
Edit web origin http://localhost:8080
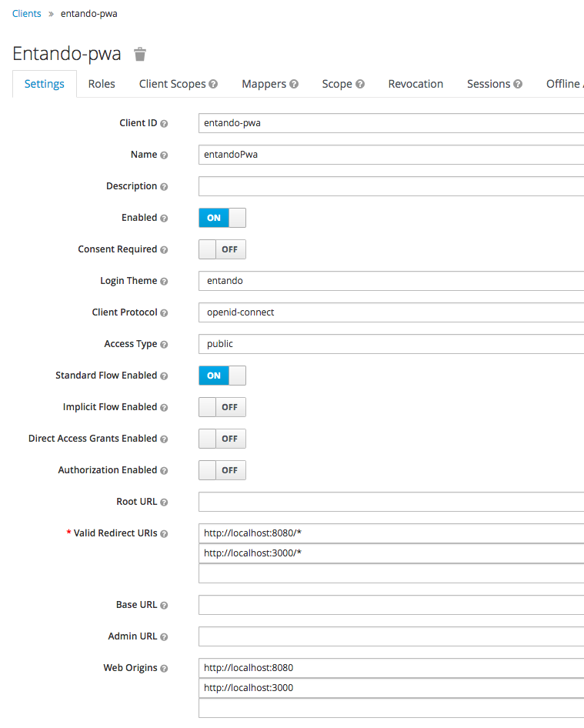(392, 668)
